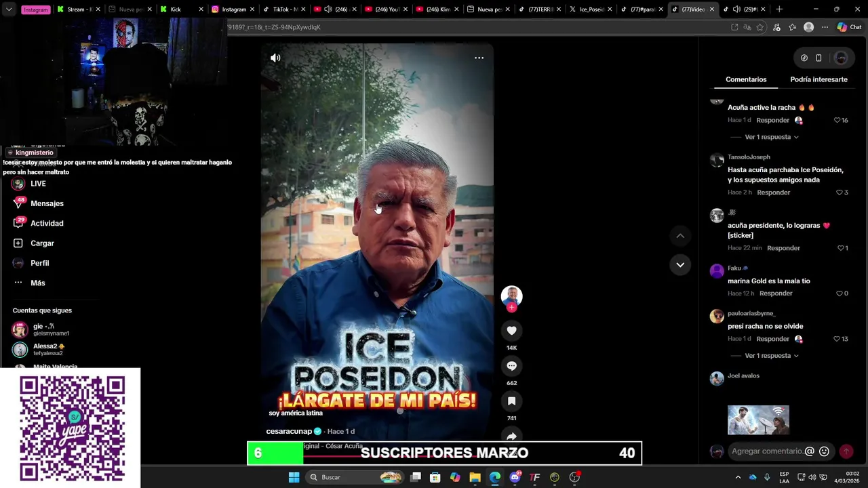868x488 pixels.
Task: Open Faku's purple avatar
Action: [717, 271]
